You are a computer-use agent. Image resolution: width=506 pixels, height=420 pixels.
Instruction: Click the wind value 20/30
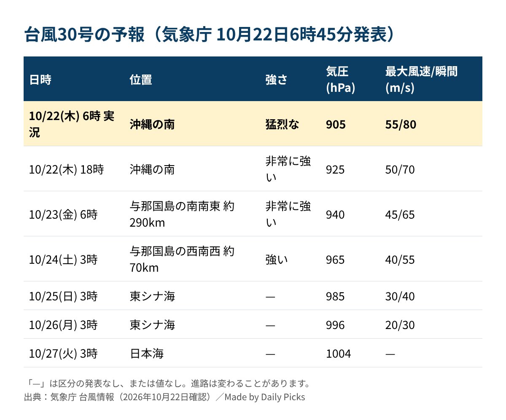click(400, 325)
